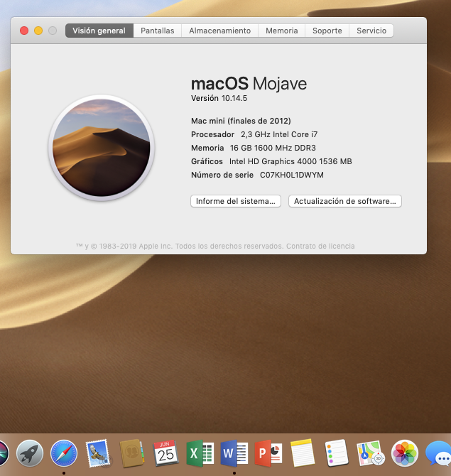451x476 pixels.
Task: Open the Almacenamiento tab
Action: tap(220, 31)
